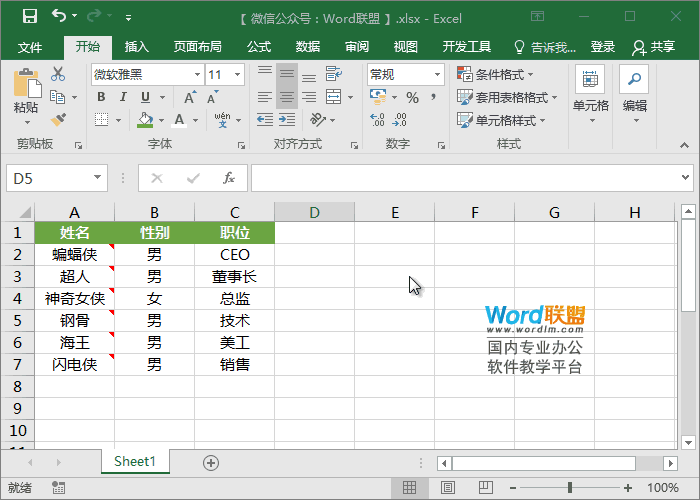Open the font name dropdown 微软雅黑
This screenshot has width=700, height=500.
pos(197,75)
